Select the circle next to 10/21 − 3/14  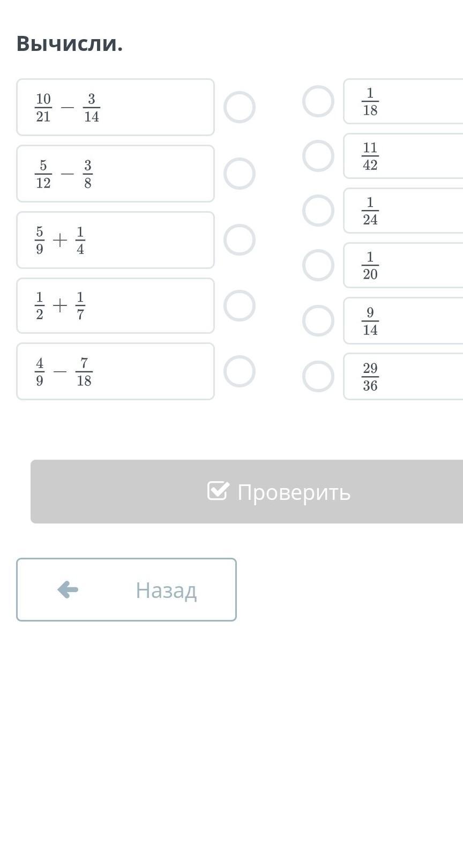[x=239, y=107]
